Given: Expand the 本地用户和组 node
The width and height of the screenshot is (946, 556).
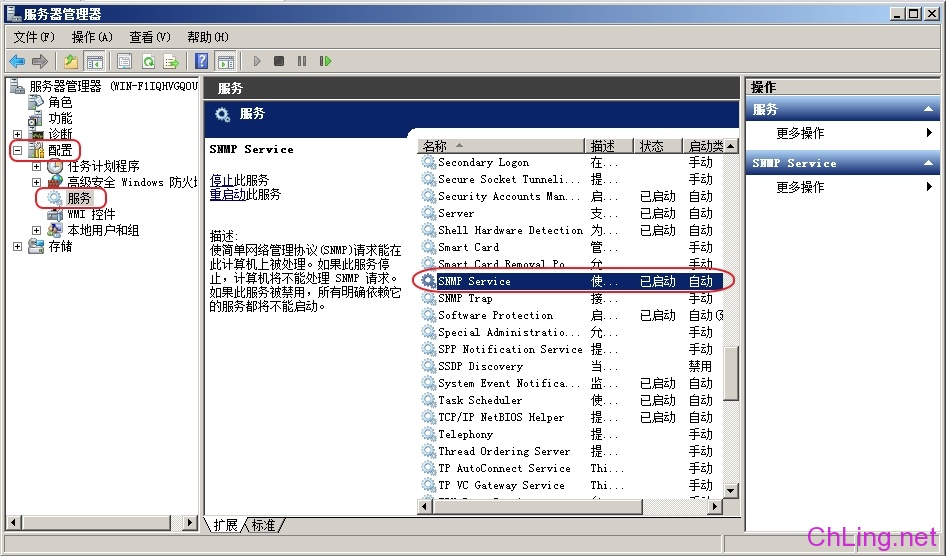Looking at the screenshot, I should pos(36,230).
